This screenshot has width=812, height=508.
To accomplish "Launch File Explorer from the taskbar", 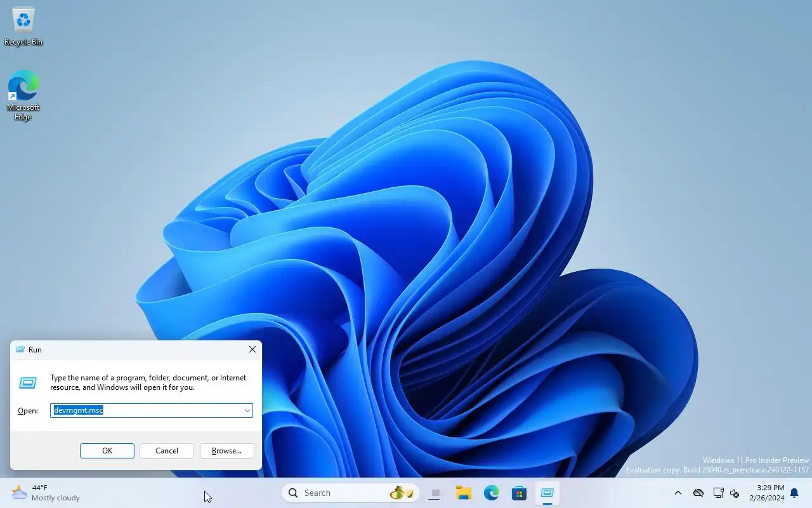I will point(463,493).
